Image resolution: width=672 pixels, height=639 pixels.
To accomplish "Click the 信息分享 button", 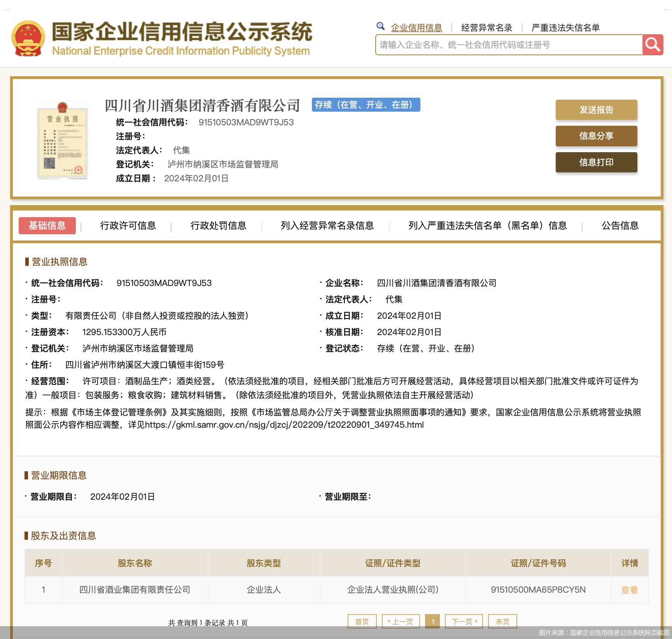I will pyautogui.click(x=597, y=136).
